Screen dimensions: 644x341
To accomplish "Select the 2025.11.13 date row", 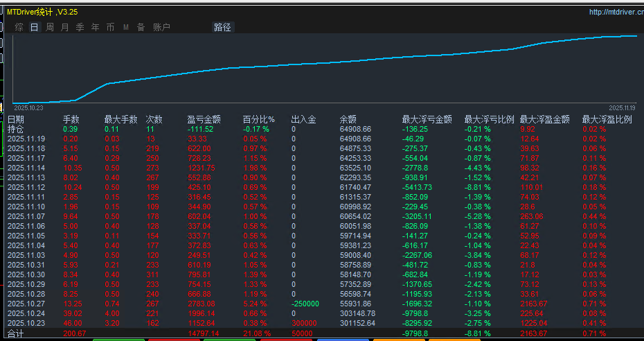I will click(26, 177).
